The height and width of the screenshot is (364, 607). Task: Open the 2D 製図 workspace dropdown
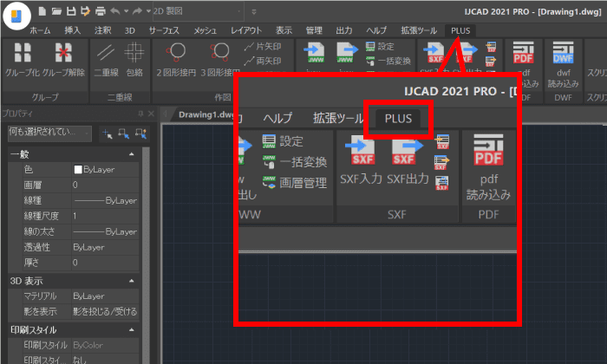pos(199,11)
